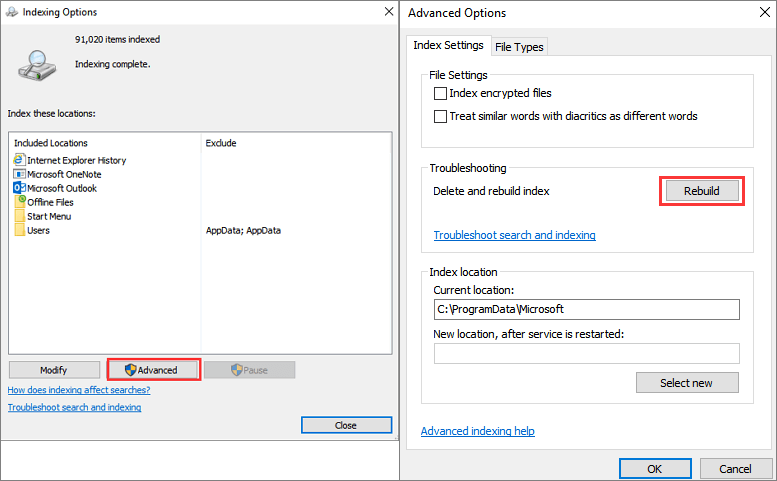Click the magnifier indexing icon at top
This screenshot has width=777, height=481.
point(37,63)
